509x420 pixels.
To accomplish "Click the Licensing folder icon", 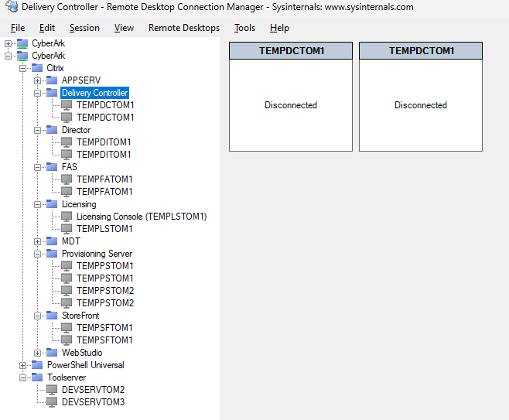I will tap(52, 204).
